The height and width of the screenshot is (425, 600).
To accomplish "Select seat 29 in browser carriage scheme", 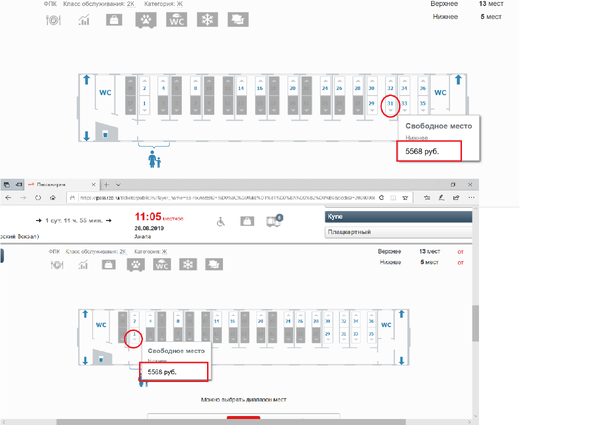I will 328,335.
